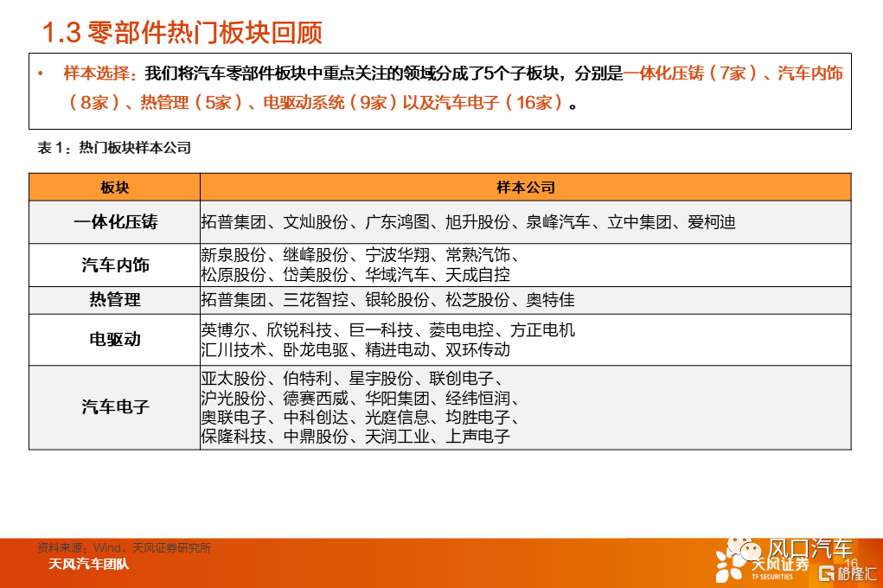Screen dimensions: 883x588
Task: Click the line 新泉股份、继峰股份、宁波华翔
Action: 360,255
